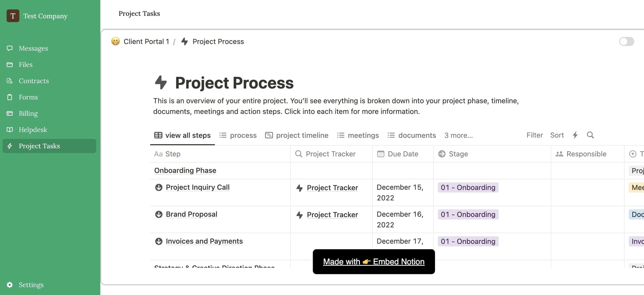The width and height of the screenshot is (644, 295).
Task: Open the Filter options
Action: 535,135
